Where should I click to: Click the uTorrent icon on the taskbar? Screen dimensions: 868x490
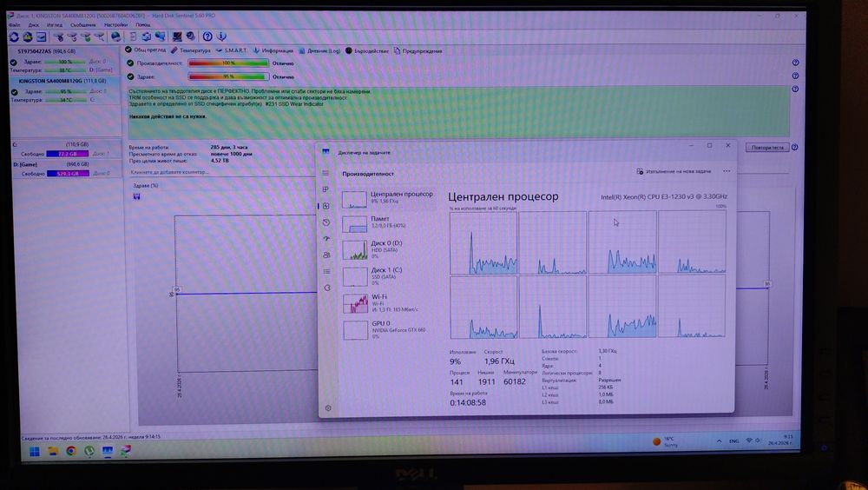(89, 451)
